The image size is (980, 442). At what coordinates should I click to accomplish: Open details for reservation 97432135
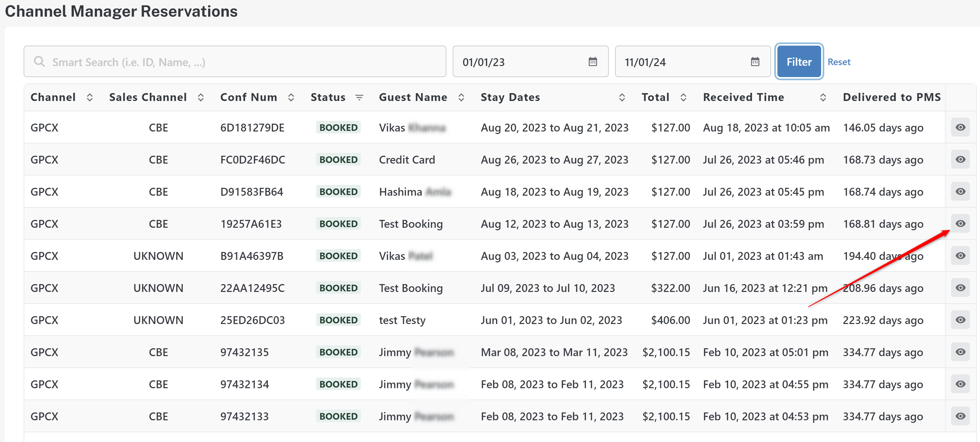[960, 352]
